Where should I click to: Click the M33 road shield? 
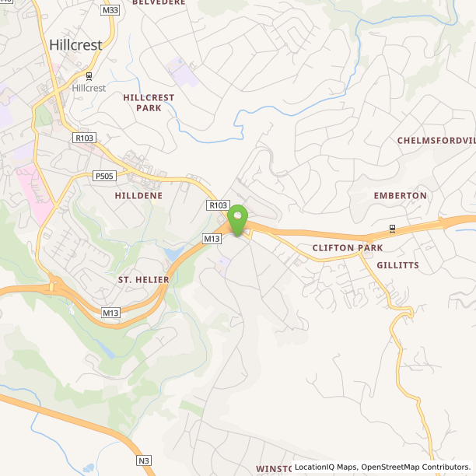110,10
